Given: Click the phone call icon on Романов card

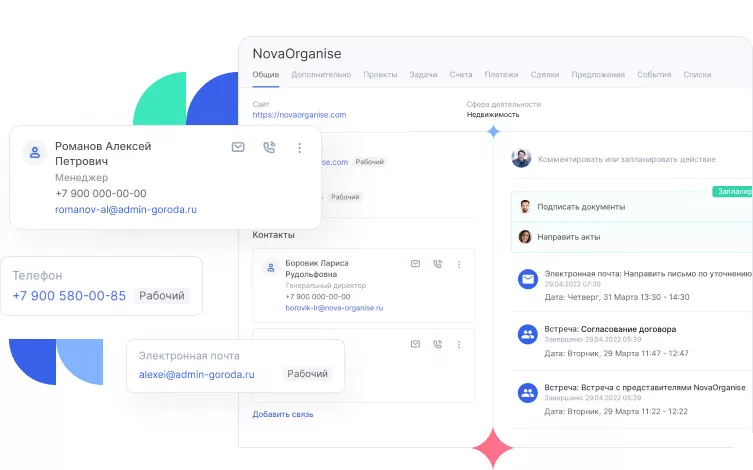Looking at the screenshot, I should coord(268,147).
